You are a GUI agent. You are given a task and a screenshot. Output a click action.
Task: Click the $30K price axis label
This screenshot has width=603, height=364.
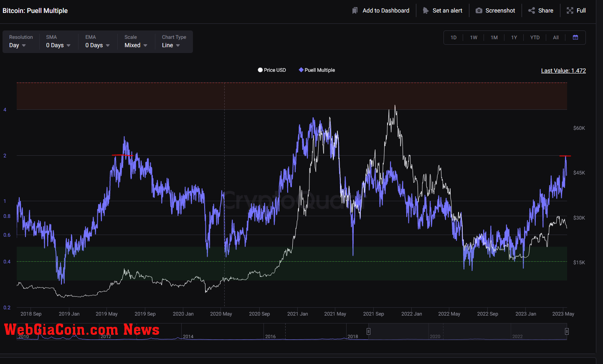tap(579, 218)
